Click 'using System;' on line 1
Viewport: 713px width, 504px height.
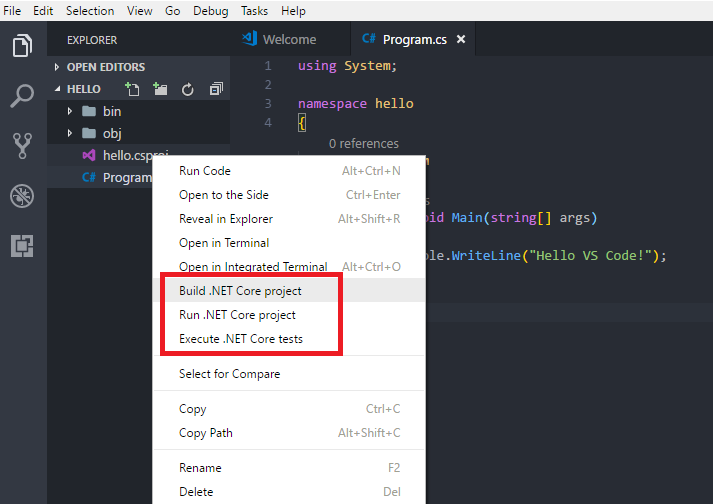[347, 66]
